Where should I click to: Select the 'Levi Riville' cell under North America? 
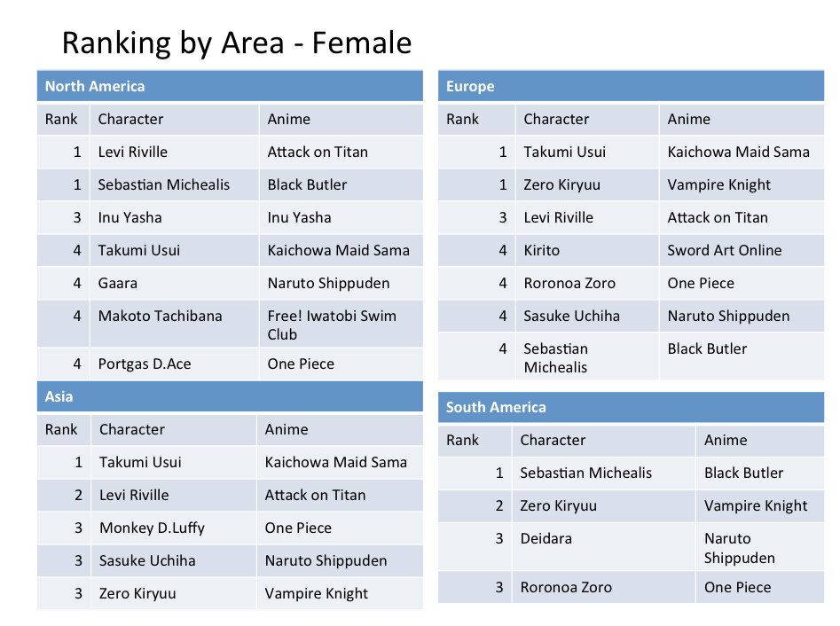tap(133, 152)
